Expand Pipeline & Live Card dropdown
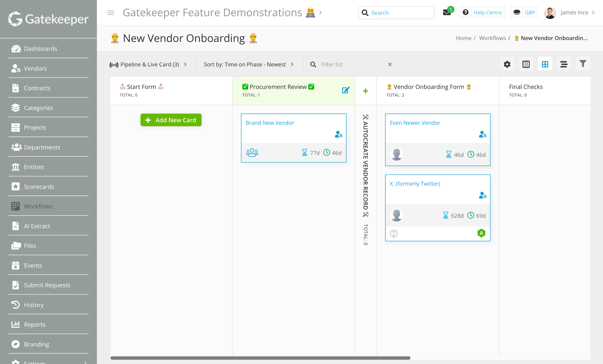 pyautogui.click(x=148, y=64)
